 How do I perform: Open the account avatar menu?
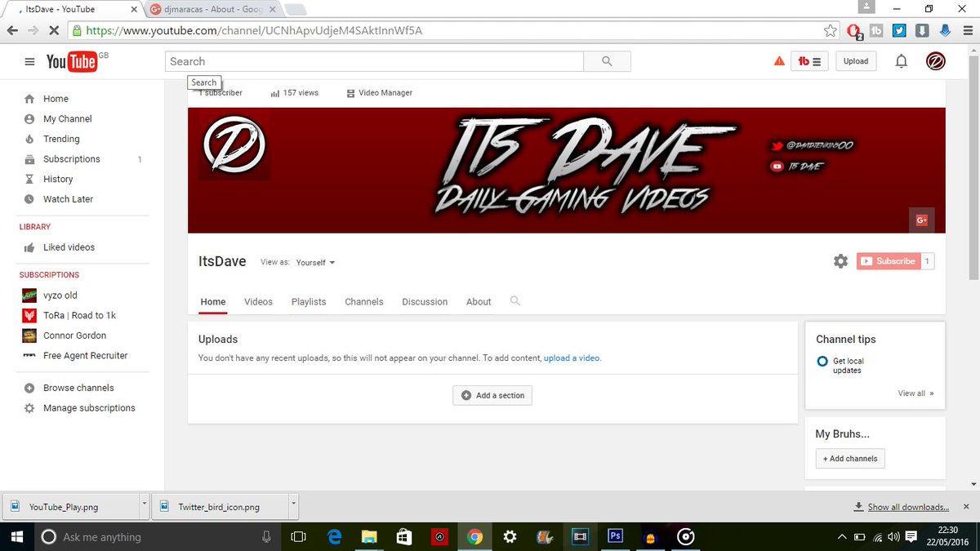pyautogui.click(x=935, y=61)
